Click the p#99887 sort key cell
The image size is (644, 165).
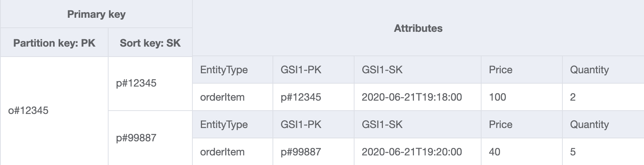click(x=136, y=138)
